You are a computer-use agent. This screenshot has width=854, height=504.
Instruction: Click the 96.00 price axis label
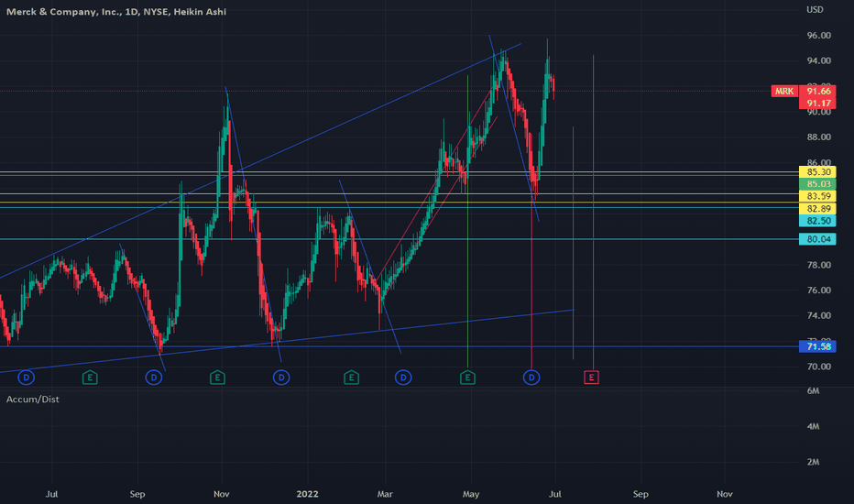[x=818, y=36]
